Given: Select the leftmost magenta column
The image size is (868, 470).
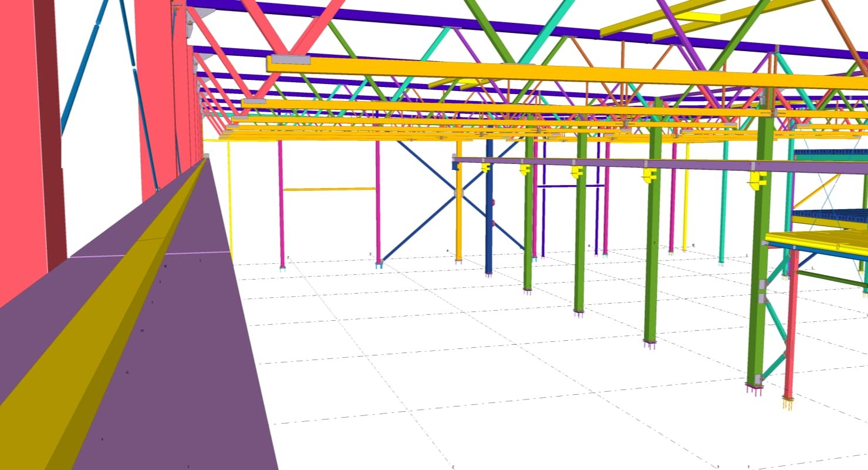Looking at the screenshot, I should tap(281, 206).
